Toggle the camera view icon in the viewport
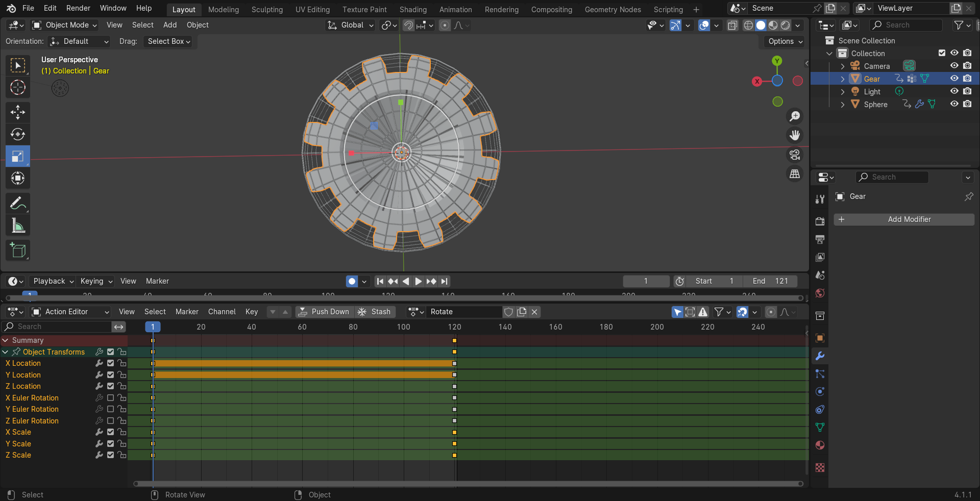 pyautogui.click(x=795, y=155)
